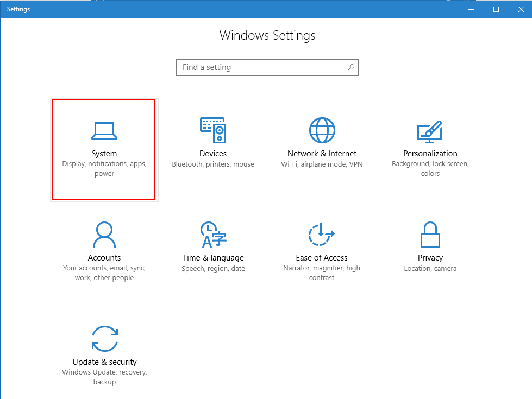Maximize the Settings window
Screen dimensions: 532x399
(x=496, y=9)
